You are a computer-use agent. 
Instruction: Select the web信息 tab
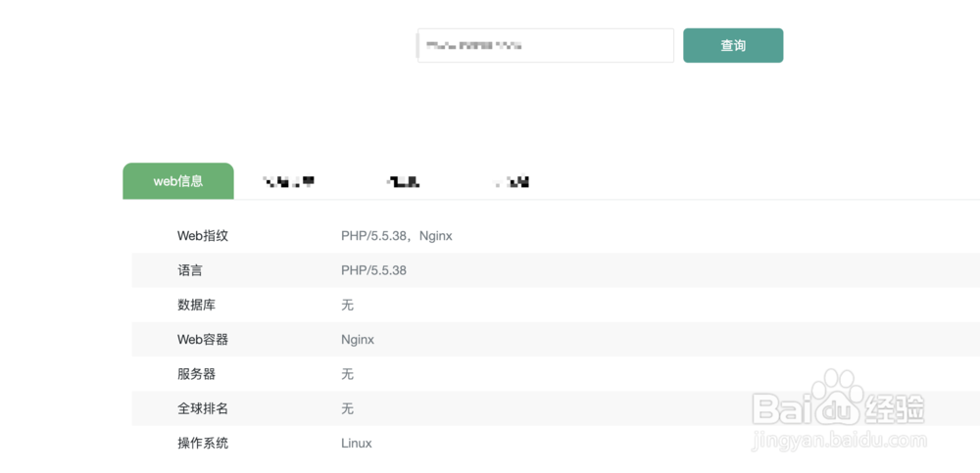point(178,181)
